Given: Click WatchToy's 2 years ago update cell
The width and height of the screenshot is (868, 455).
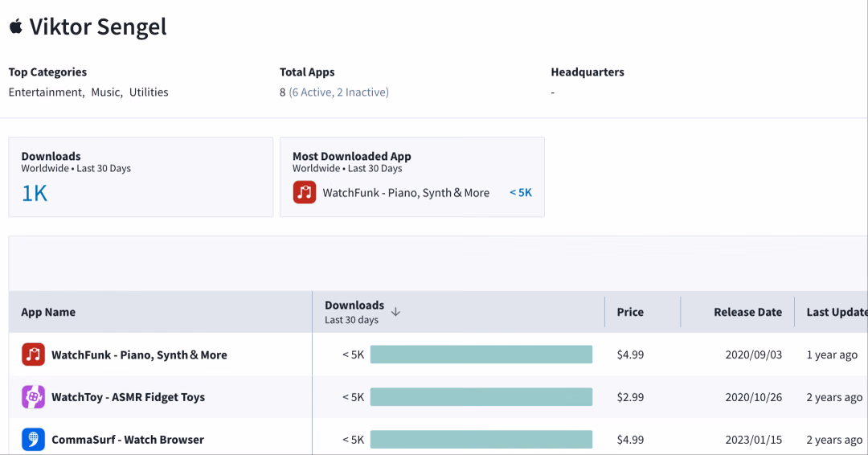Looking at the screenshot, I should [x=834, y=397].
